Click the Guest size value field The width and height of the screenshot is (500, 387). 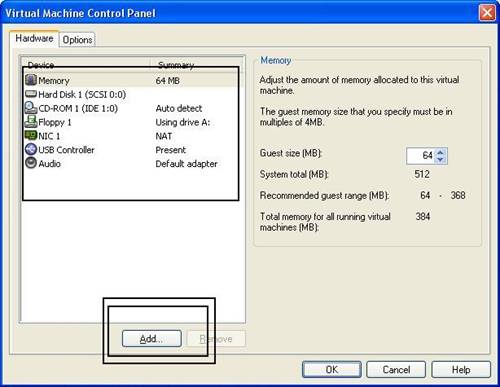point(421,156)
